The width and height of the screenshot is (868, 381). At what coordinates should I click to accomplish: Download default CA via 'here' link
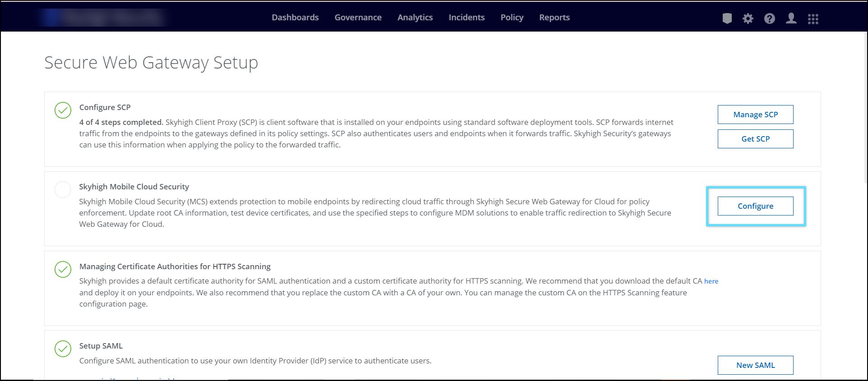[x=711, y=281]
